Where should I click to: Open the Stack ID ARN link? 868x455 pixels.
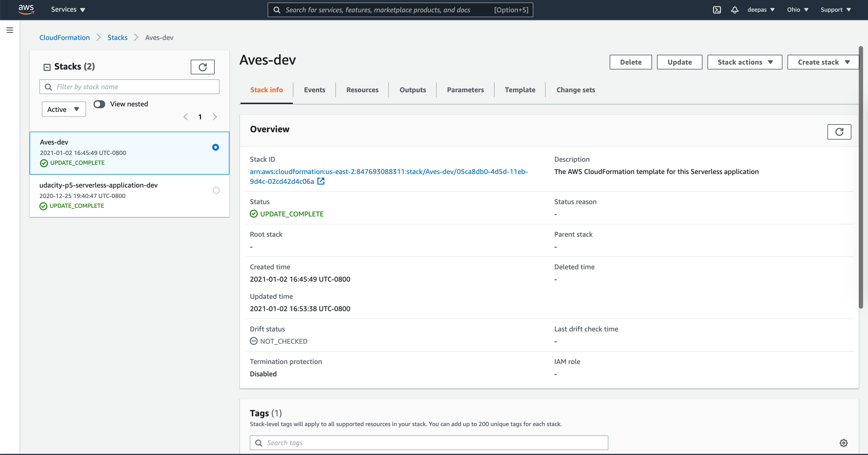388,176
